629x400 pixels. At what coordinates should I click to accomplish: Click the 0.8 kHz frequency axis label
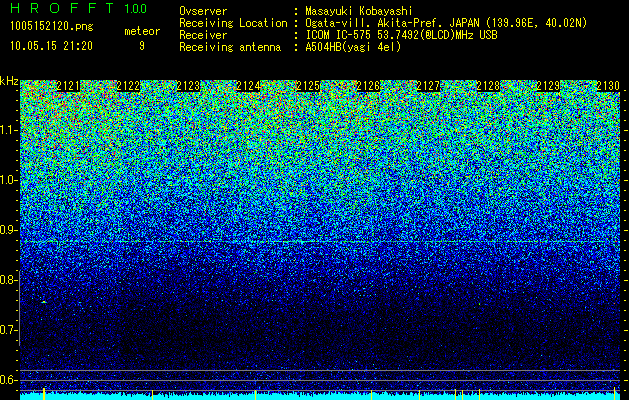[x=8, y=280]
